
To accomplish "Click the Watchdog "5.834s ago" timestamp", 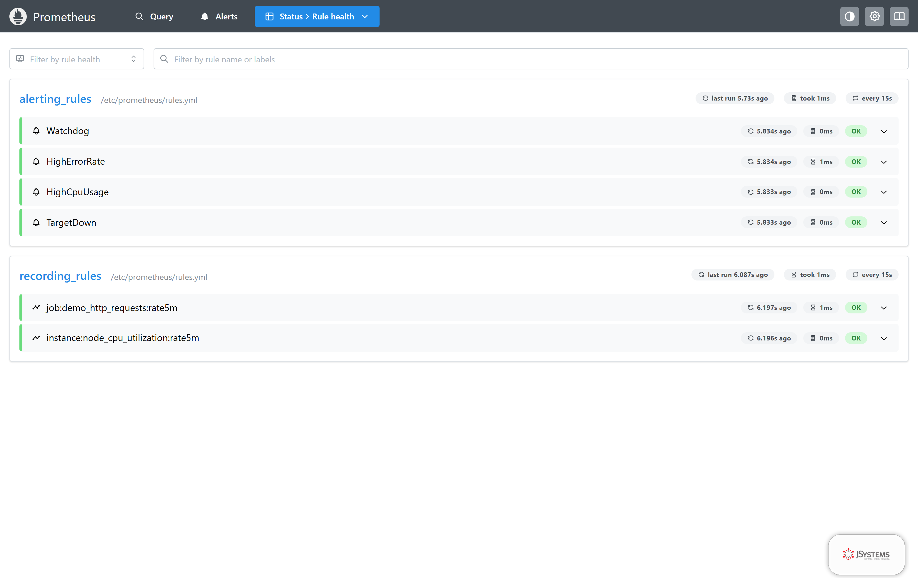I will point(769,131).
